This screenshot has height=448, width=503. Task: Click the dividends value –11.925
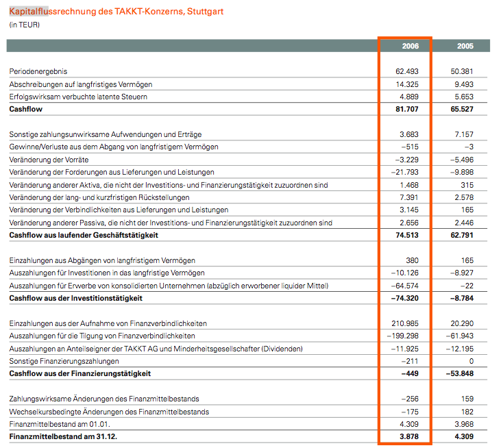(405, 349)
